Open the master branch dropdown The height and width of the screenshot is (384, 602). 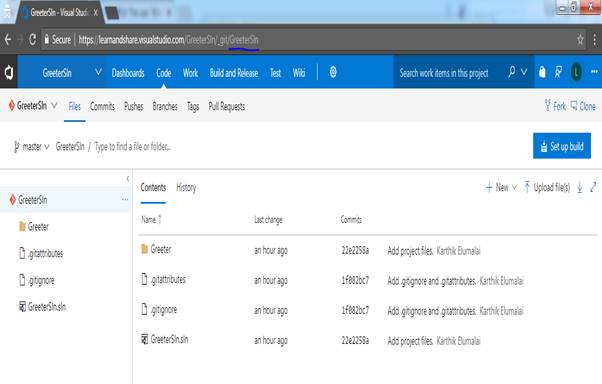tap(47, 147)
